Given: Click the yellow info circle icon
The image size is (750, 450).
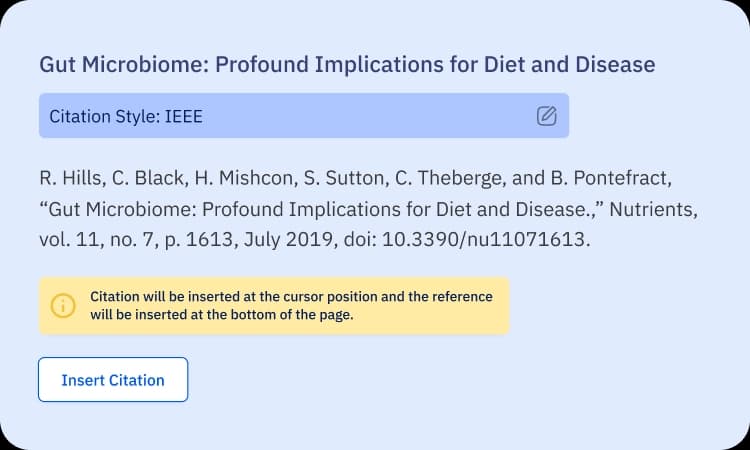Looking at the screenshot, I should (63, 306).
